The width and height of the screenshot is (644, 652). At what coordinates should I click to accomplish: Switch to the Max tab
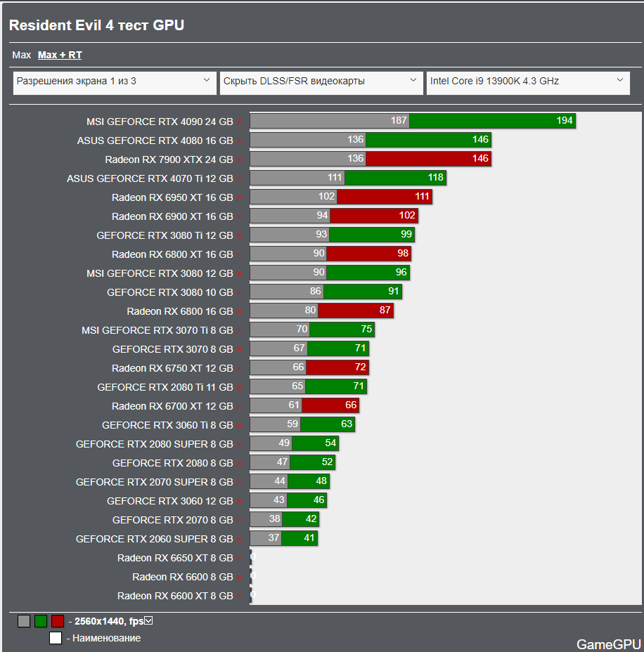22,55
